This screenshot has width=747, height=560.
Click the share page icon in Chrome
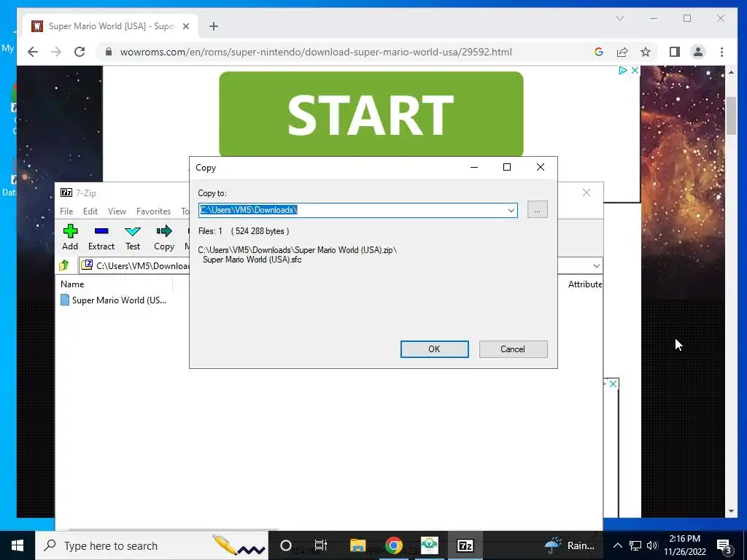point(622,52)
